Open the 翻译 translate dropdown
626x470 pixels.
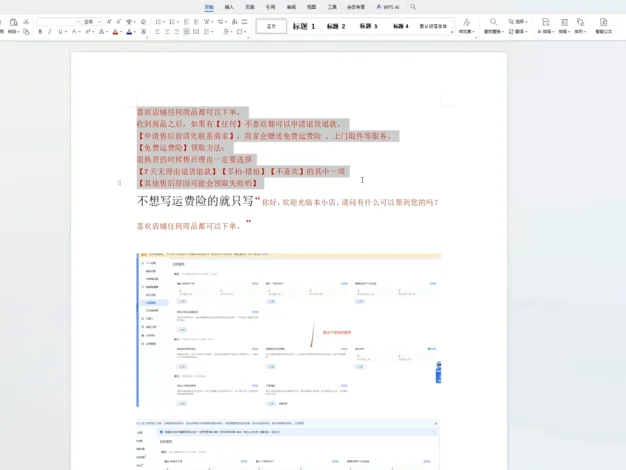(x=518, y=32)
